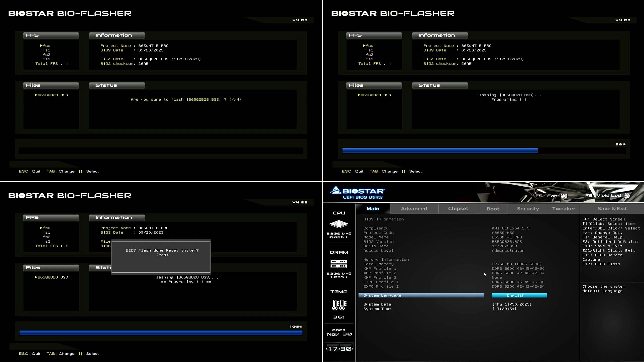Click the TEMP thermometer icon
This screenshot has width=644, height=362.
[339, 305]
